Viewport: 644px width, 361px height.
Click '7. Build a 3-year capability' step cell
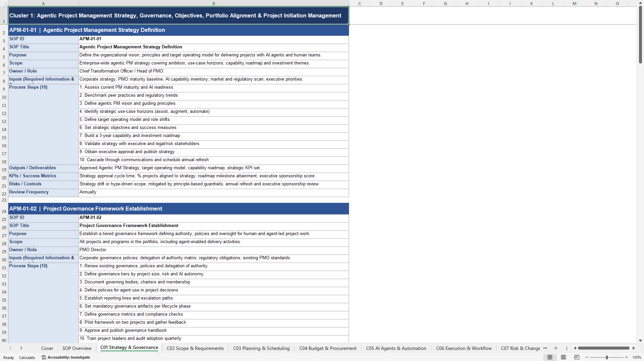(x=214, y=136)
